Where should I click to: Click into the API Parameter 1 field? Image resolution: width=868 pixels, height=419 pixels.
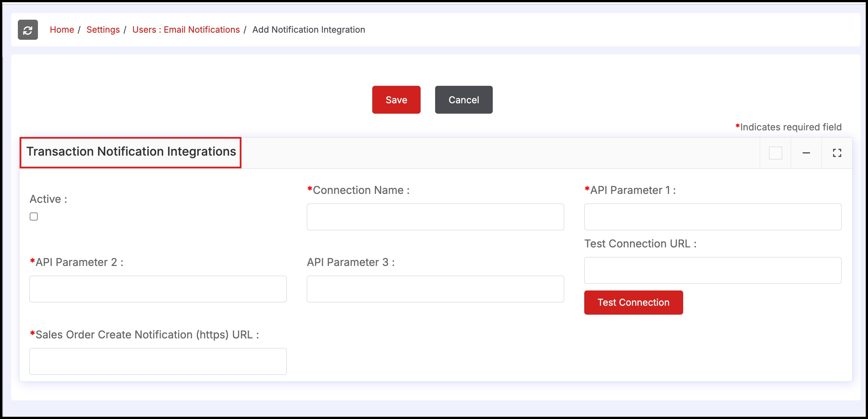(713, 217)
